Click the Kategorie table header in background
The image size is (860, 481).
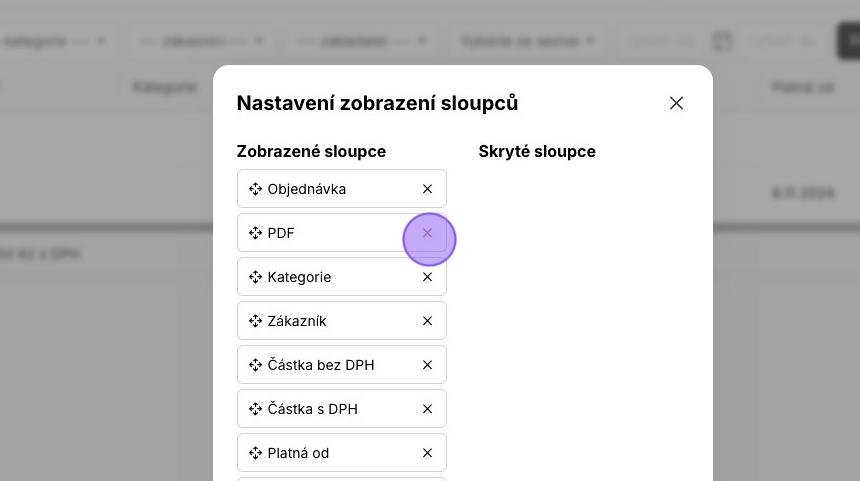165,87
